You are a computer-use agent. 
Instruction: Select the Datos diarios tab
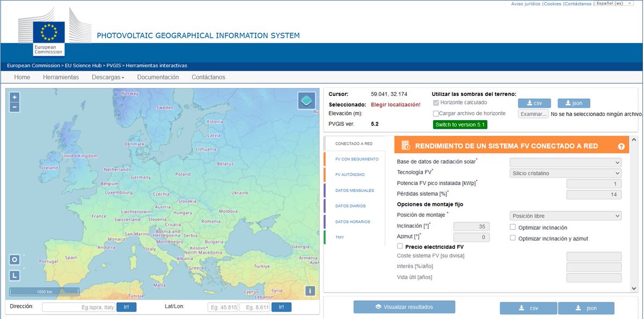tap(349, 206)
